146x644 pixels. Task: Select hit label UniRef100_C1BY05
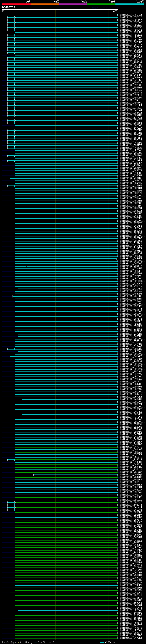pyautogui.click(x=131, y=301)
